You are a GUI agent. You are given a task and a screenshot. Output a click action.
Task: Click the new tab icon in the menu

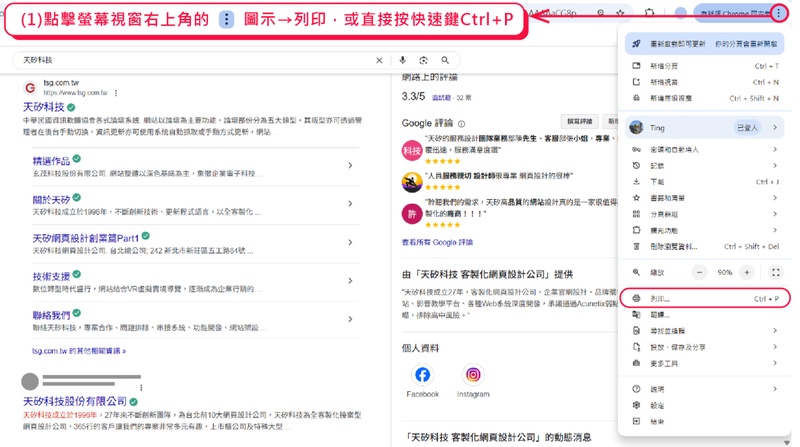tap(636, 66)
